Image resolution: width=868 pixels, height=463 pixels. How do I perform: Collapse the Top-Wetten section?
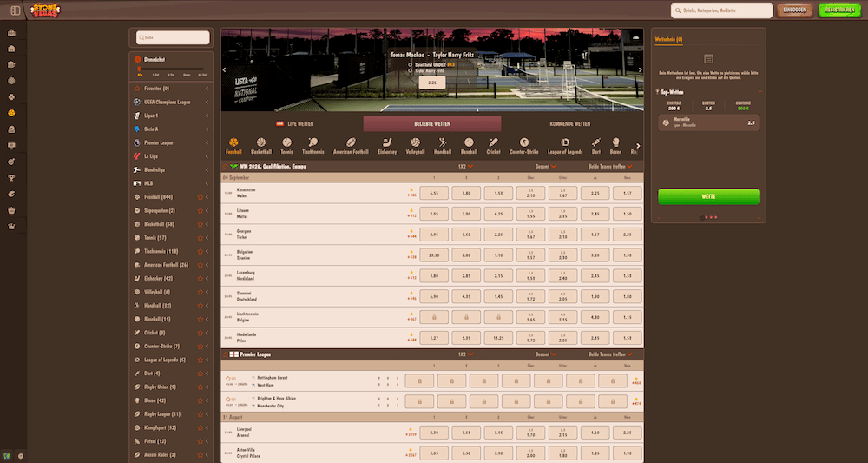(760, 91)
